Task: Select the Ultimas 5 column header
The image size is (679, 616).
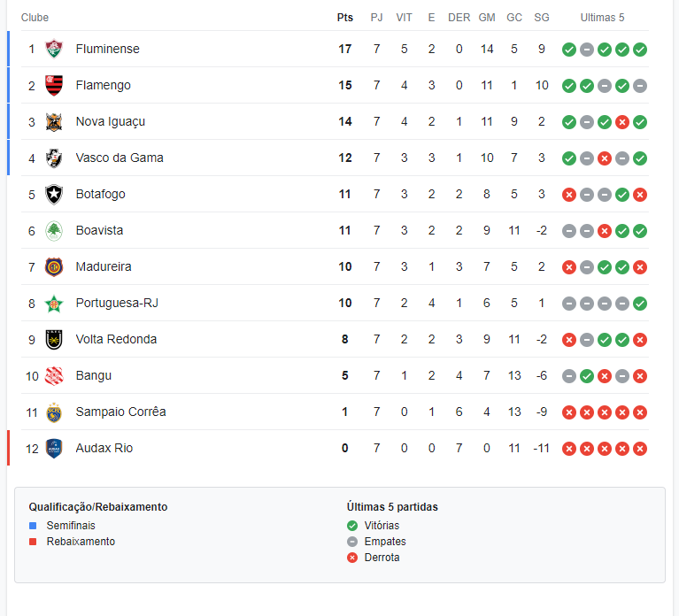Action: coord(602,18)
